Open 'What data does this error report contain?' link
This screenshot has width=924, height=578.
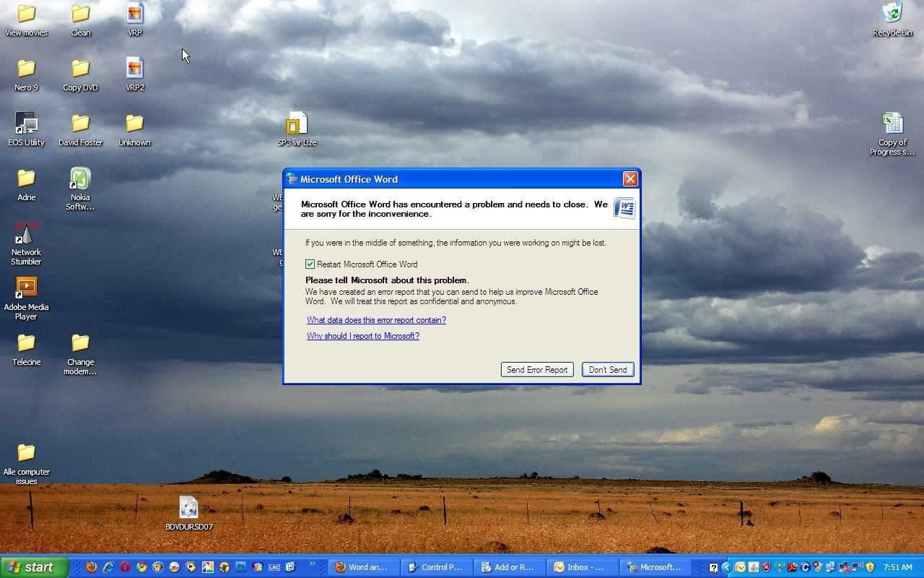376,320
